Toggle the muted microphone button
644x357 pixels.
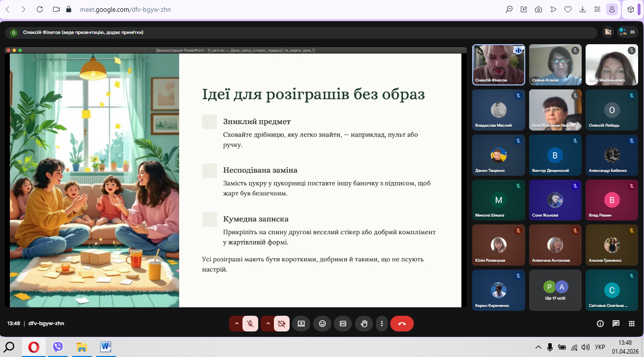tap(250, 324)
